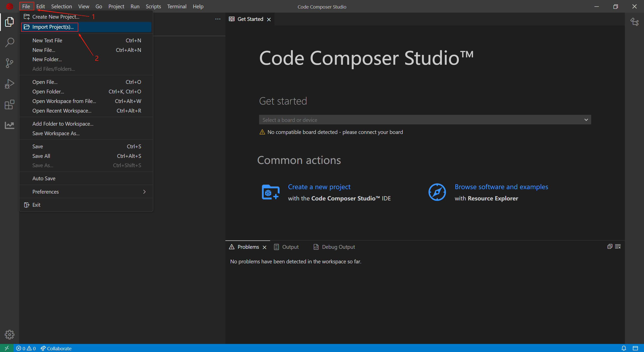
Task: Open the View menu
Action: pyautogui.click(x=84, y=7)
